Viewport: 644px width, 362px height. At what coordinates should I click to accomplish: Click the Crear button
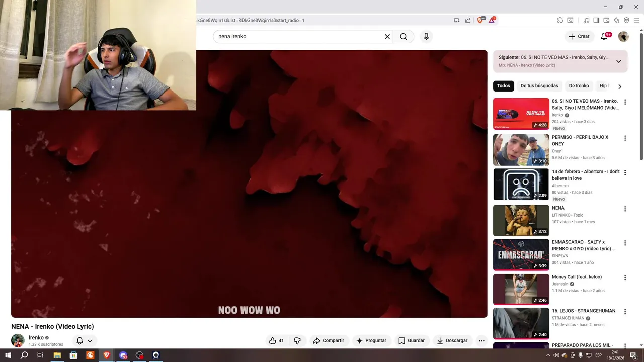pos(579,36)
